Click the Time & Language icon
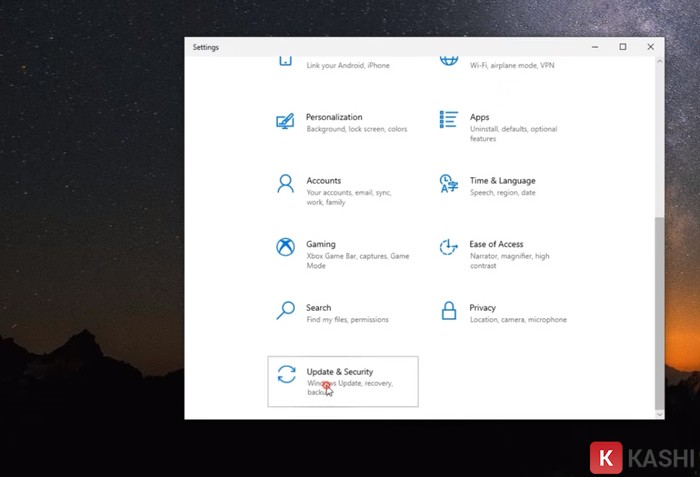This screenshot has width=700, height=477. tap(449, 184)
